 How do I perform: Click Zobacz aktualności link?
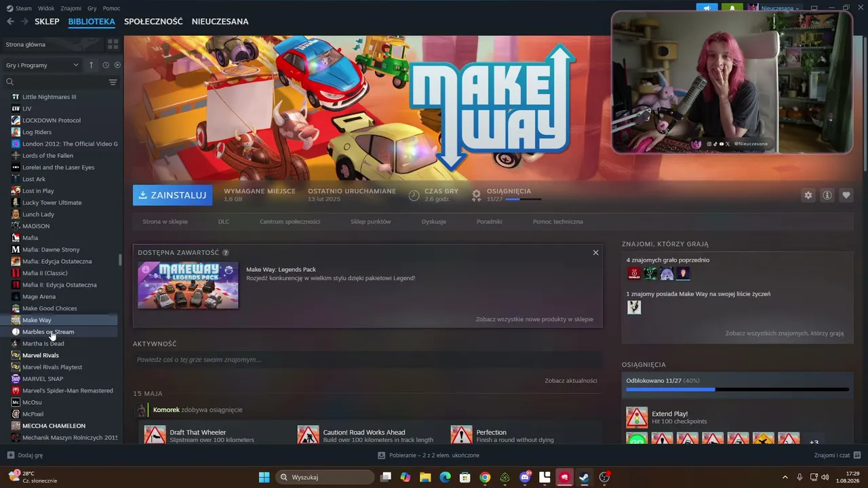click(571, 381)
